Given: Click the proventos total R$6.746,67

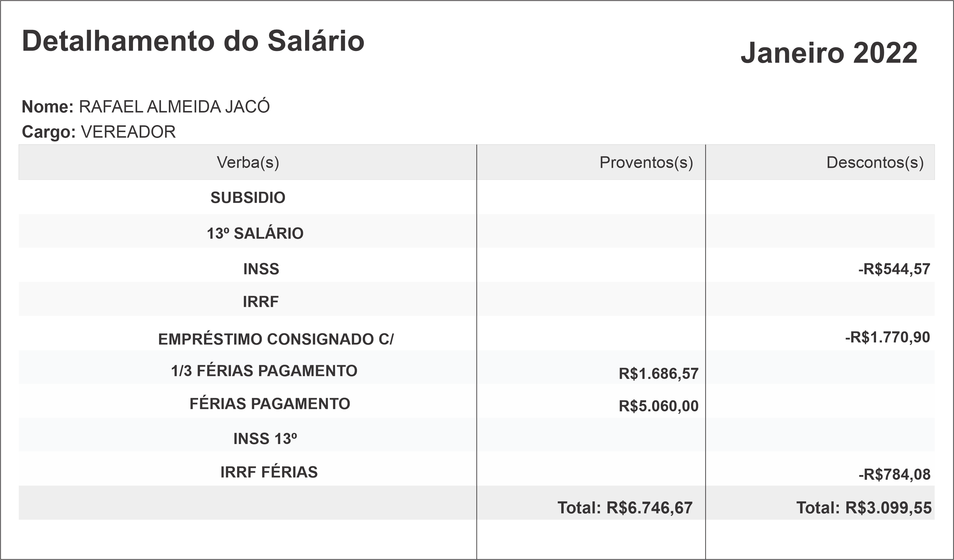Looking at the screenshot, I should click(x=625, y=508).
